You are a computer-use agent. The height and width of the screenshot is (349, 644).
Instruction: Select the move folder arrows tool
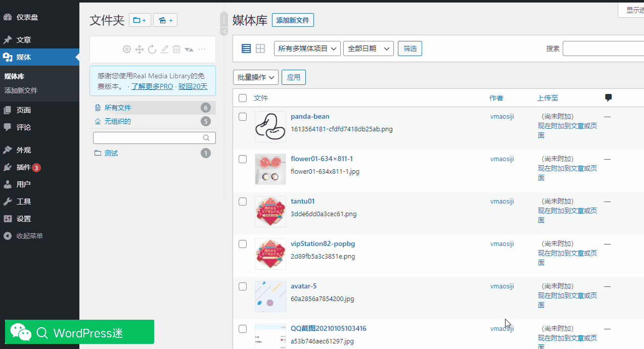point(139,49)
